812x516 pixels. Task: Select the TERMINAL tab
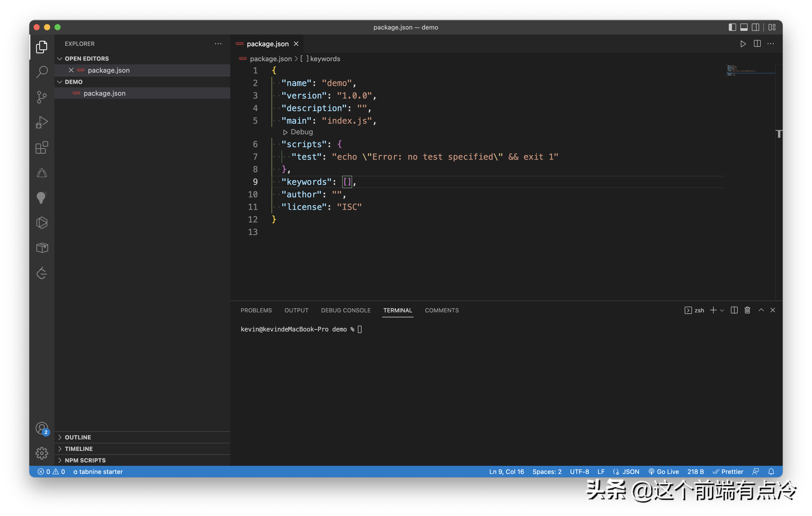[398, 310]
